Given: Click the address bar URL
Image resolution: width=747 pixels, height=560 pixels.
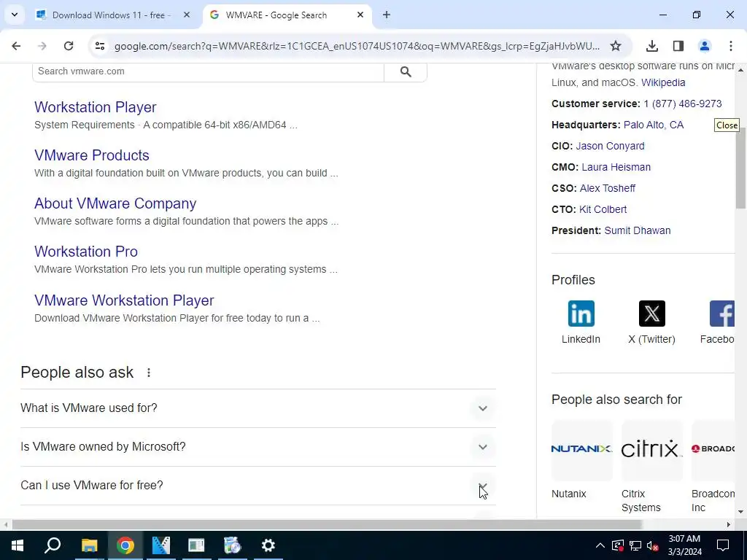Looking at the screenshot, I should click(x=357, y=46).
